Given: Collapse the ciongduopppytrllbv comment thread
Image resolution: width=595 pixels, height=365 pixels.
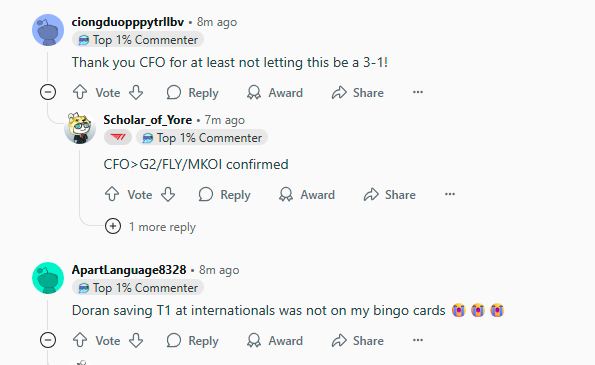Looking at the screenshot, I should pos(48,92).
